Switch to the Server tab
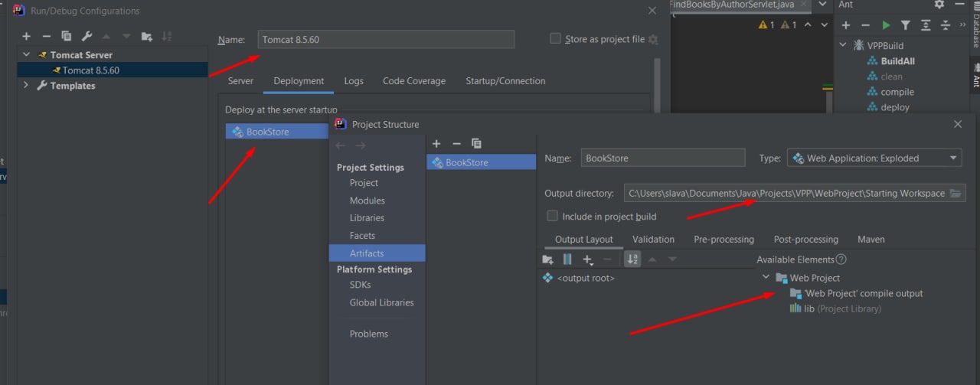Image resolution: width=980 pixels, height=385 pixels. point(240,81)
